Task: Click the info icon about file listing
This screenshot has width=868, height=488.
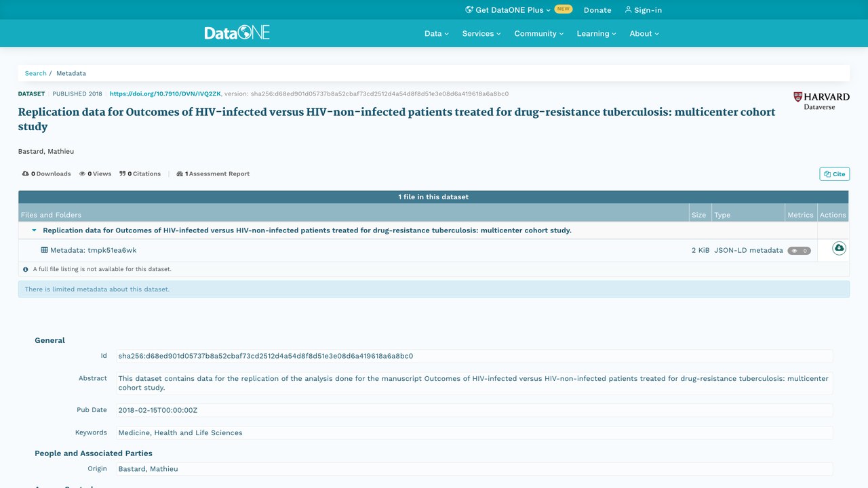Action: tap(26, 269)
